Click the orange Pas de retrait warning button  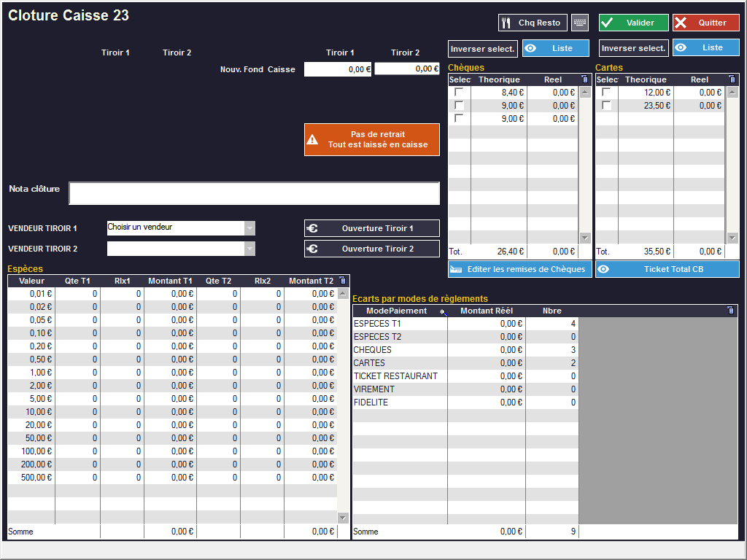[372, 139]
